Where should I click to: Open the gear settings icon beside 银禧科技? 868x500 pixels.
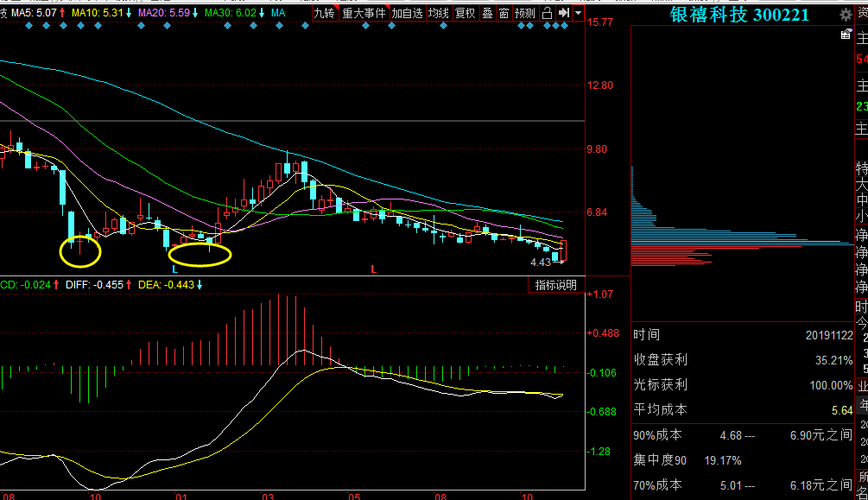[x=846, y=15]
